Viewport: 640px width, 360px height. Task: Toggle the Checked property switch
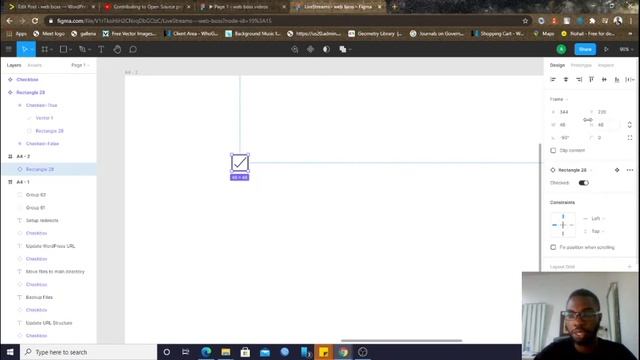coord(584,183)
